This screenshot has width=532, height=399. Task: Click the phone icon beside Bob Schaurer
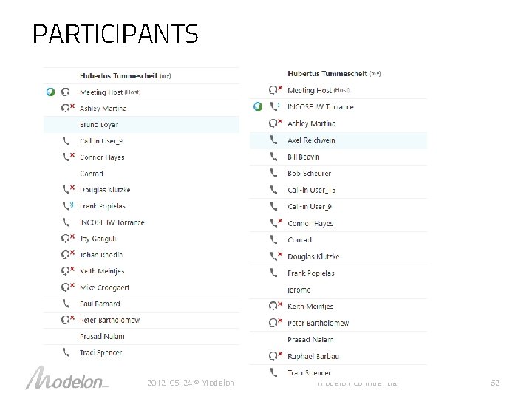coord(274,173)
